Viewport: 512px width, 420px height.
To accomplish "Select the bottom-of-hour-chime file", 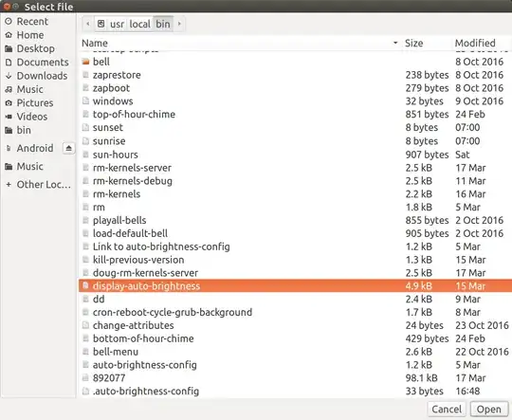I will [295, 338].
